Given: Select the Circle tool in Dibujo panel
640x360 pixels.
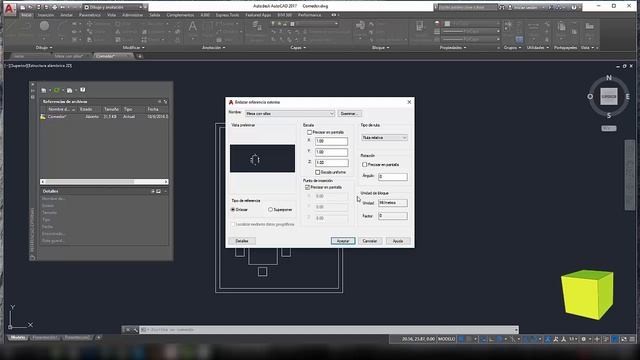Looking at the screenshot, I should pos(44,26).
